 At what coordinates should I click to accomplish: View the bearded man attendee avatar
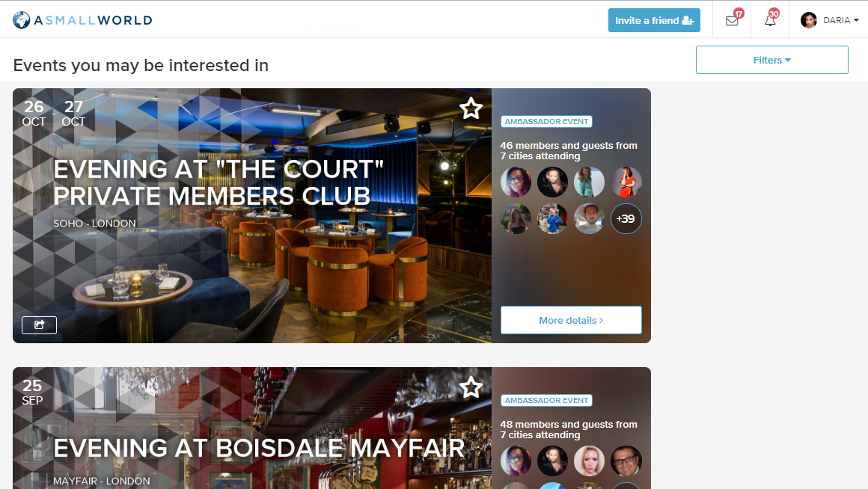pos(589,219)
